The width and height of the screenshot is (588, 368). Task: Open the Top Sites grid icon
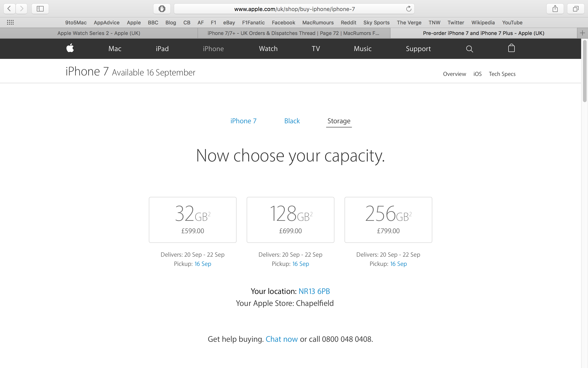(10, 22)
